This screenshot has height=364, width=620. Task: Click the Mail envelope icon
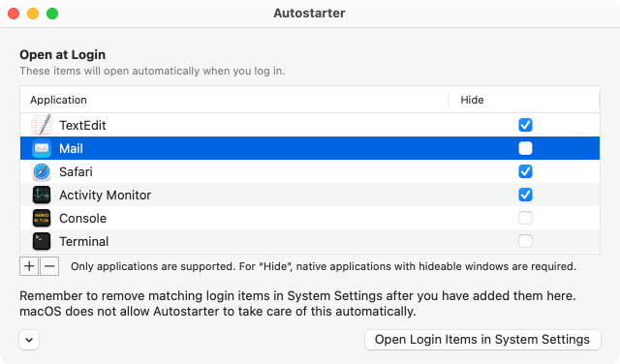[42, 148]
